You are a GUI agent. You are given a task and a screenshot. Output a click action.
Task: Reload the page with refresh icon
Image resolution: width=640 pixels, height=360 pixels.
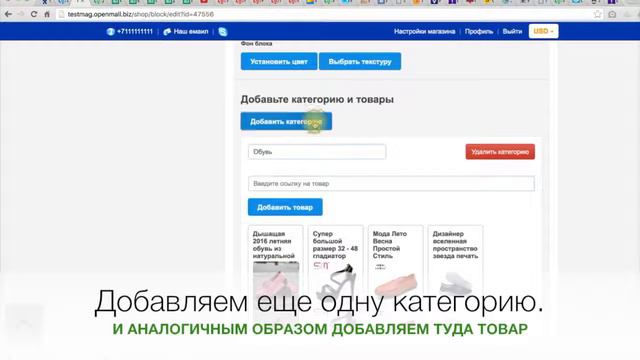[x=34, y=14]
